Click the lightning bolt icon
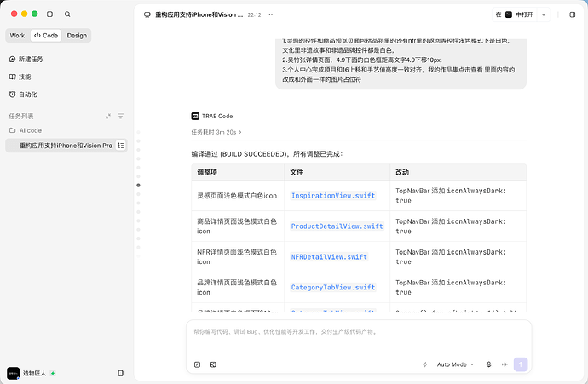The width and height of the screenshot is (588, 384). pyautogui.click(x=425, y=364)
